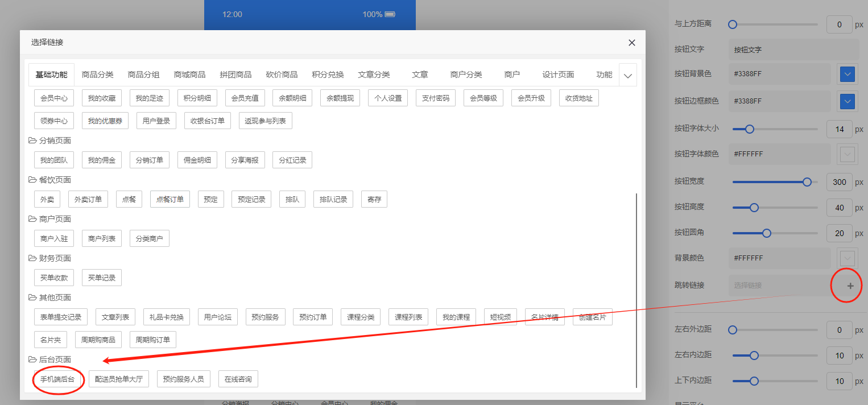The width and height of the screenshot is (868, 405).
Task: Open the 按钮字体颜色 color dropdown
Action: [848, 154]
